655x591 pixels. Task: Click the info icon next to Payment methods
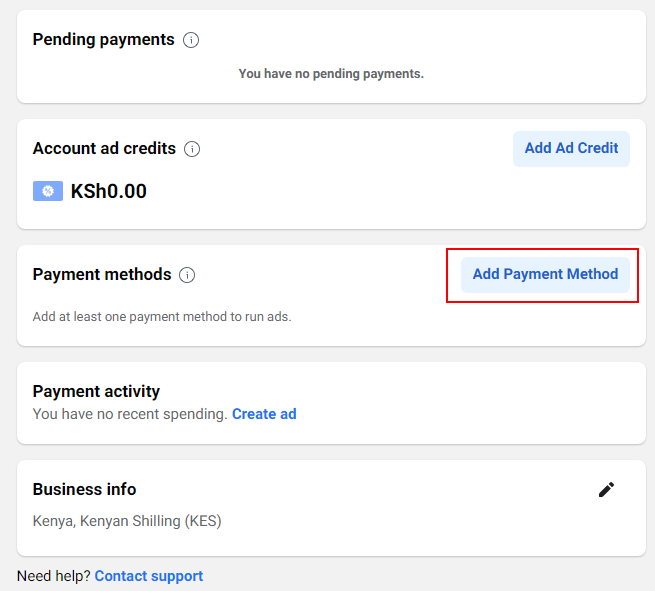(187, 275)
